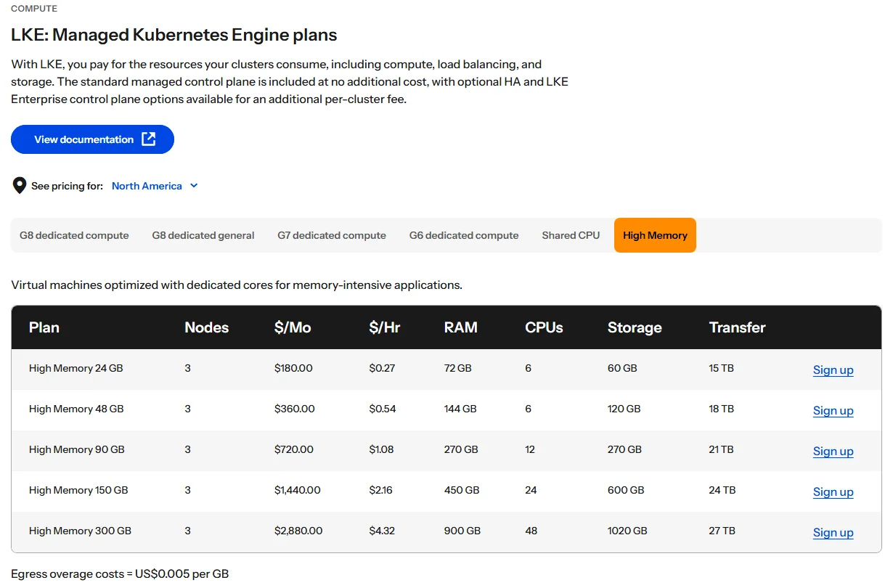Click the $2.16 hourly price

[x=380, y=490]
